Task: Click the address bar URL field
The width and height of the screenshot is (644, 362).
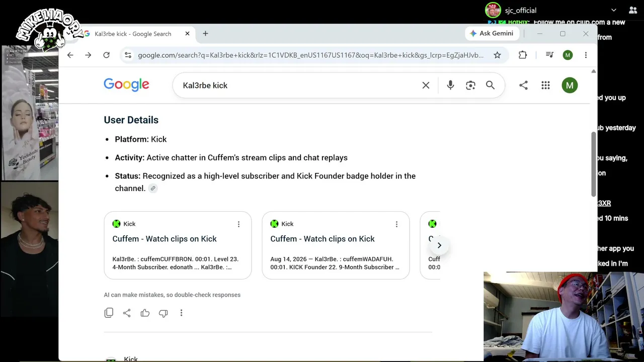Action: 310,55
